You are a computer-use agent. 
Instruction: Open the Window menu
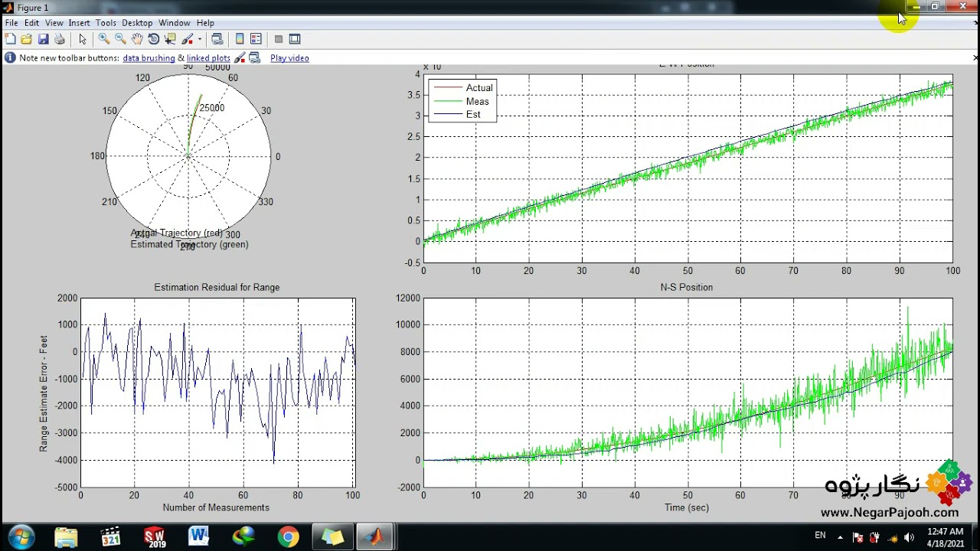tap(175, 23)
